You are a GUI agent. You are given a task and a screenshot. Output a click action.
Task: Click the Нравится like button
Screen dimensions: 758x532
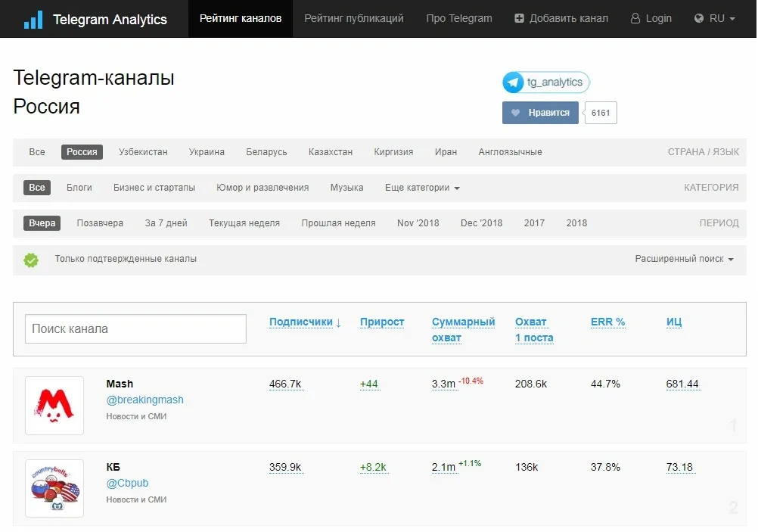pos(540,113)
